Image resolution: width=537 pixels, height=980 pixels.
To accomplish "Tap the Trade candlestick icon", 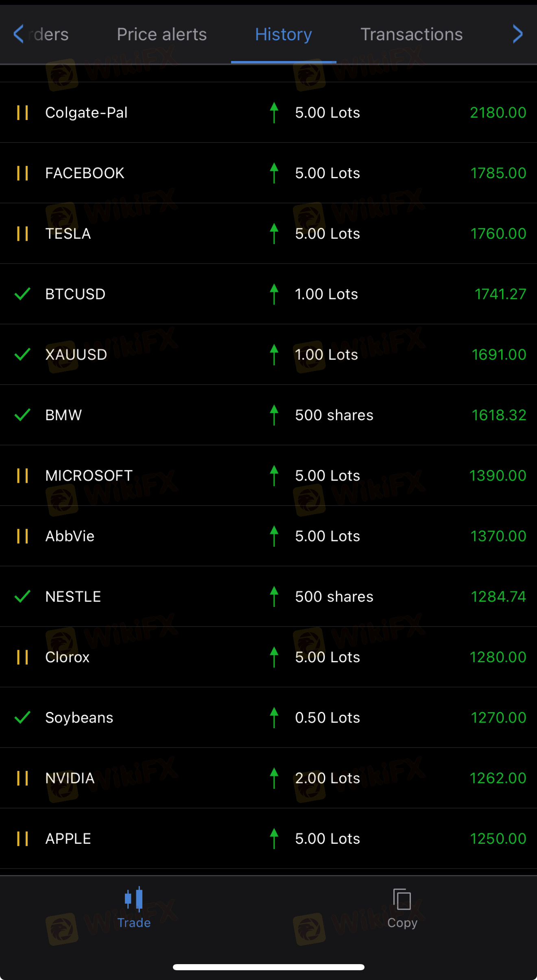I will tap(134, 899).
